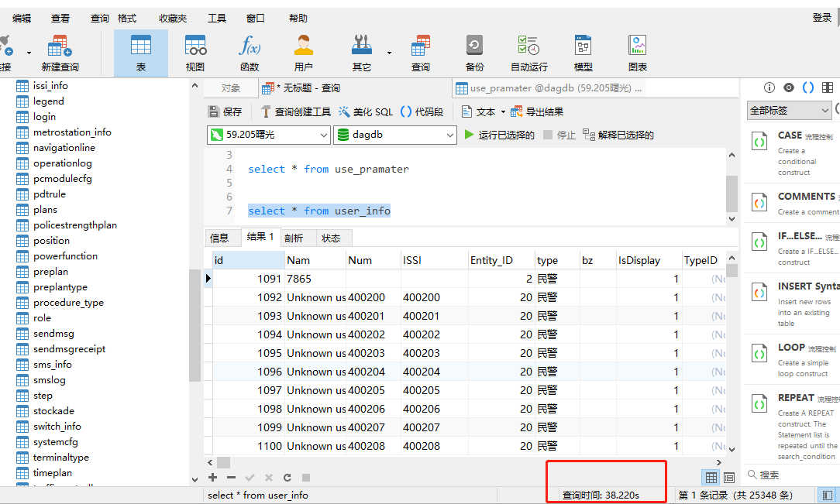Click the refresh icon below results grid
Image resolution: width=840 pixels, height=504 pixels.
pos(287,478)
